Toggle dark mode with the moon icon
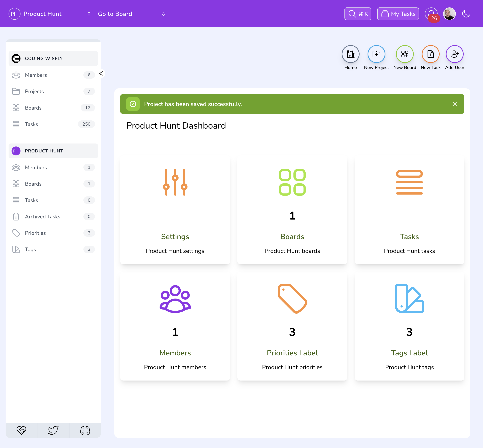Screen dimensions: 483x448 pos(466,14)
